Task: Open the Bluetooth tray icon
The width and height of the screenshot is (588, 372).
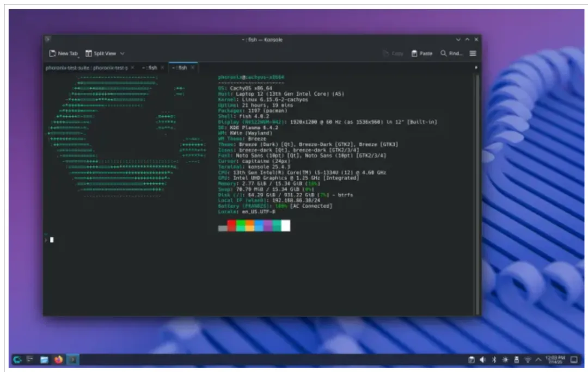Action: [x=494, y=359]
